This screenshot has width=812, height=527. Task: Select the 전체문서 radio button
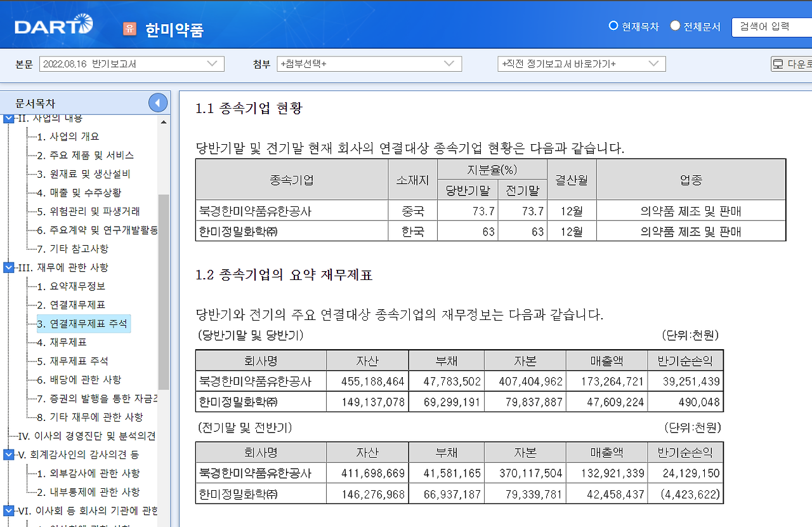[675, 26]
